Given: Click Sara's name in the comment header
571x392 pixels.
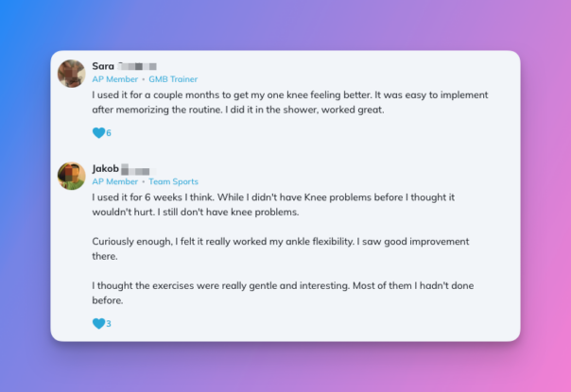Looking at the screenshot, I should 103,66.
